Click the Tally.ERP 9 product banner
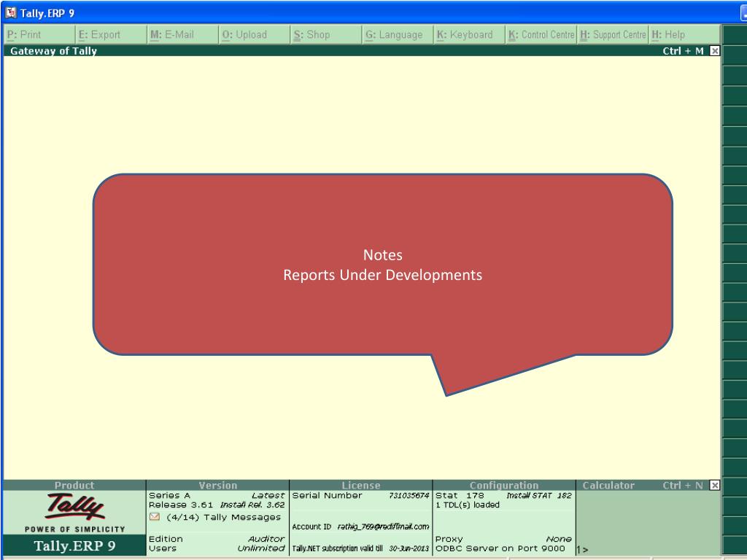The height and width of the screenshot is (560, 747). pos(74,545)
